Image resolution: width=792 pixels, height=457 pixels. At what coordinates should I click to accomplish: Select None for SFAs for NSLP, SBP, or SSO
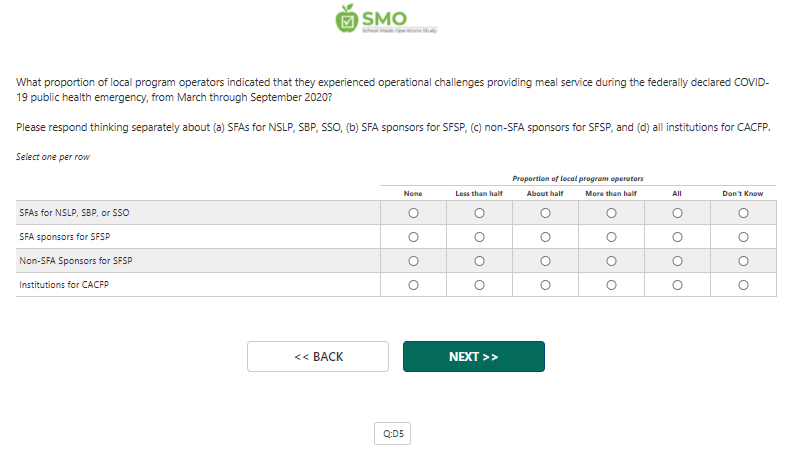[413, 213]
